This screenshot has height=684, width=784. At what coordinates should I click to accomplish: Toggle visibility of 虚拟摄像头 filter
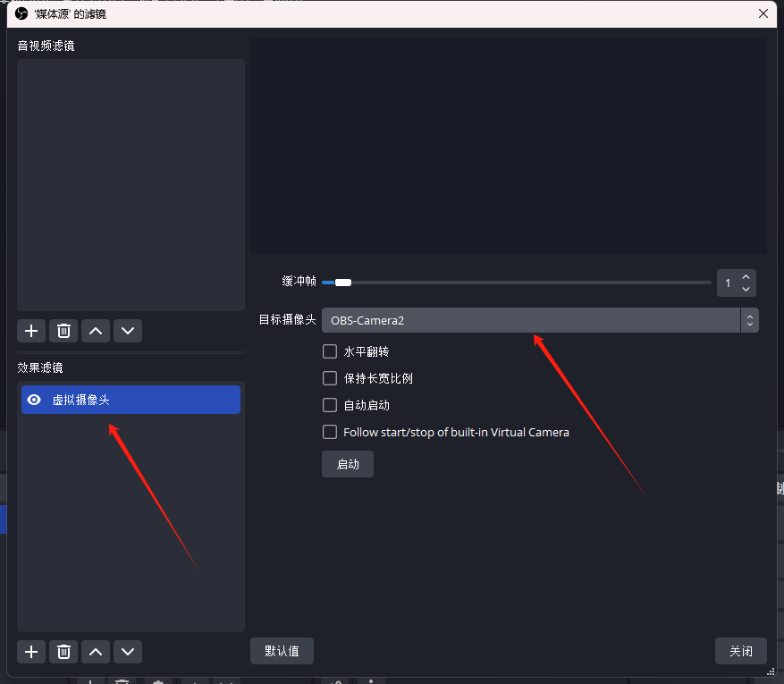[x=34, y=401]
